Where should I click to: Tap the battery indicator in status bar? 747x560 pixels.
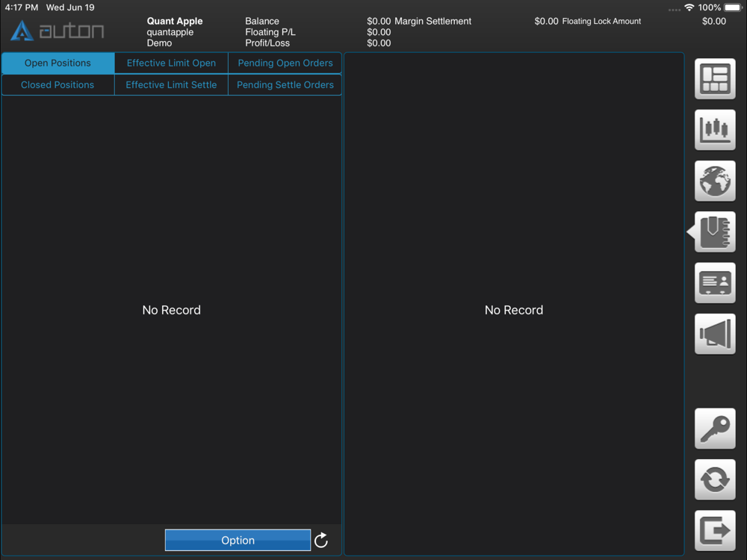[x=734, y=7]
